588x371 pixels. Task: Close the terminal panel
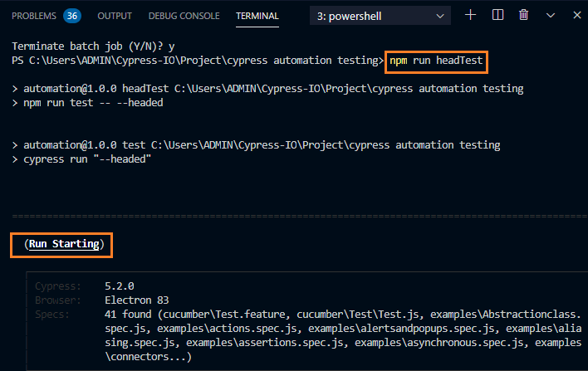(577, 15)
